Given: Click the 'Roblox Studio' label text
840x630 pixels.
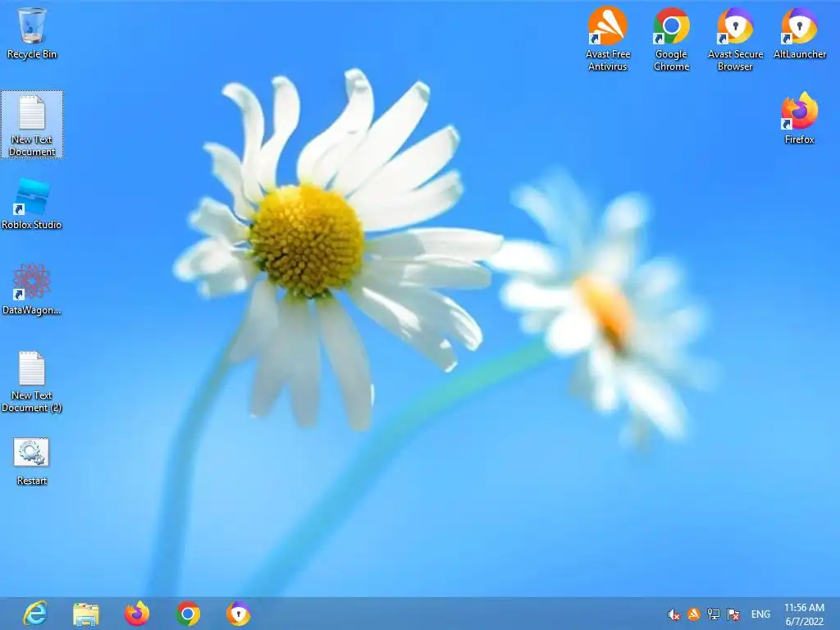Looking at the screenshot, I should coord(32,225).
